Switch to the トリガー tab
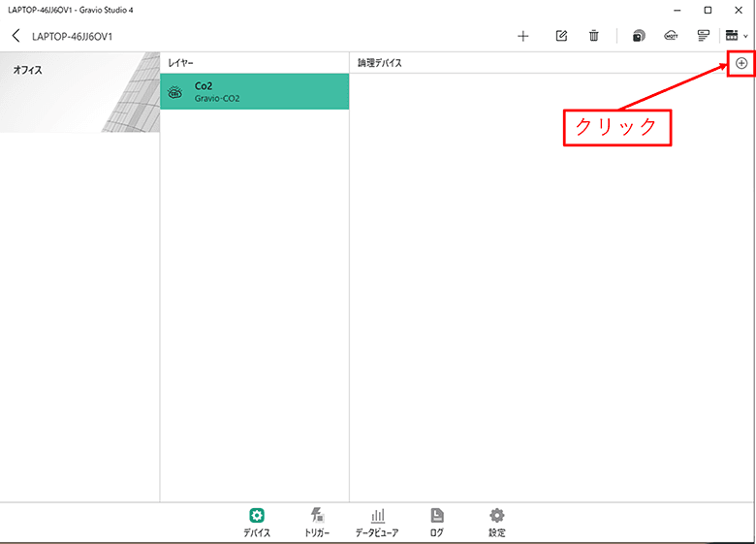The image size is (756, 544). pos(317,523)
